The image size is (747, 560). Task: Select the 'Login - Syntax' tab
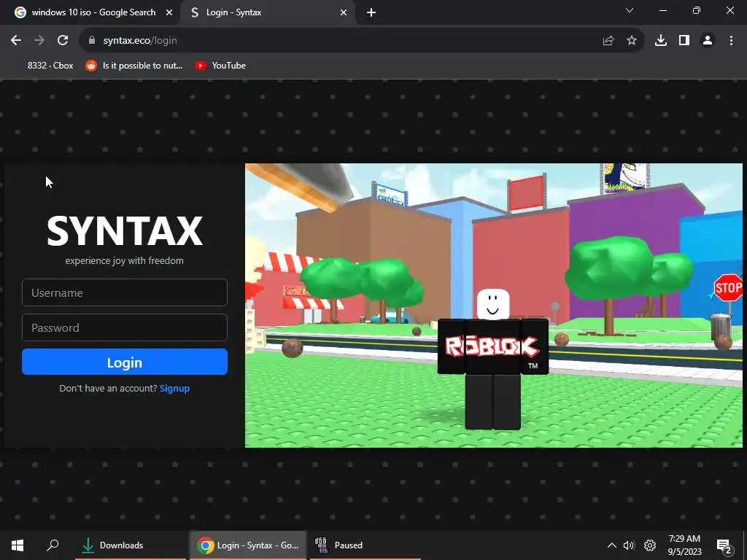click(268, 13)
